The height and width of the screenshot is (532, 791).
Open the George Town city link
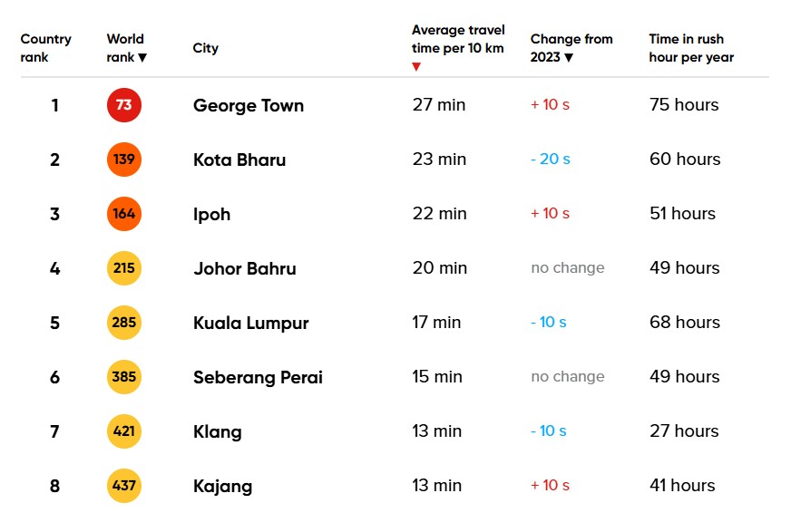[x=249, y=105]
